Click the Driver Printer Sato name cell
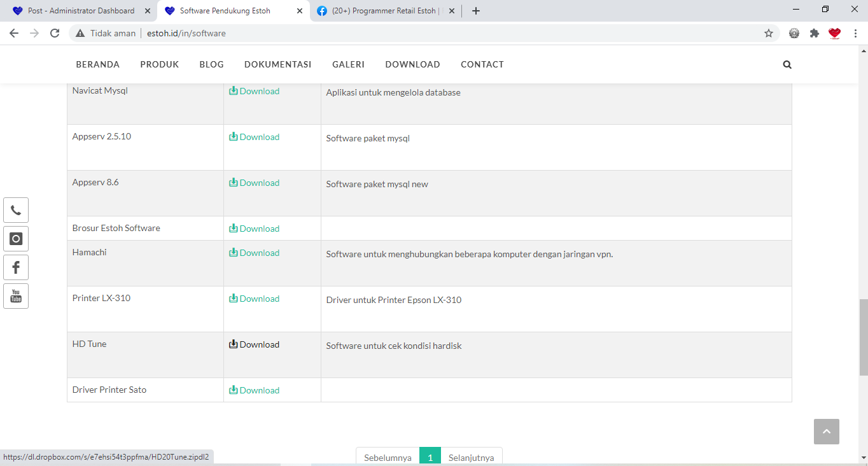Image resolution: width=868 pixels, height=466 pixels. 145,390
